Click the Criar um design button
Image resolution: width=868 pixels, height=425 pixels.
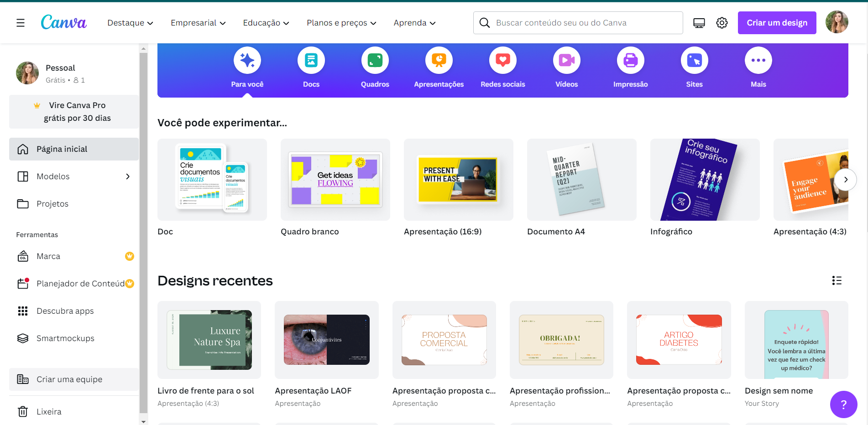tap(777, 23)
